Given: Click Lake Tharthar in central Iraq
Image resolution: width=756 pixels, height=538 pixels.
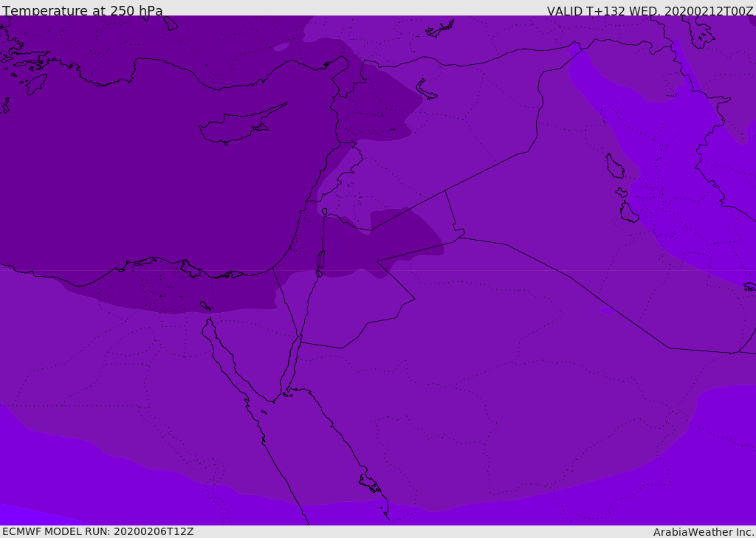Looking at the screenshot, I should point(614,166).
